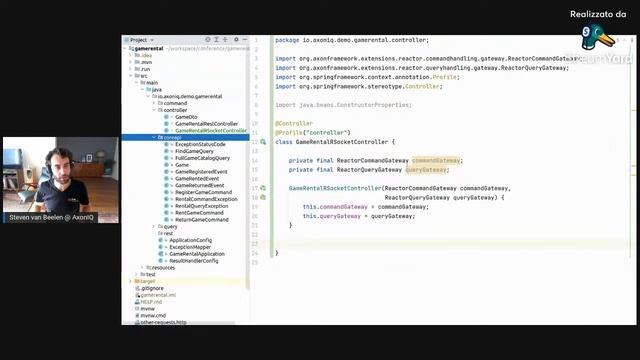Collapse the src folder arrow

click(131, 76)
